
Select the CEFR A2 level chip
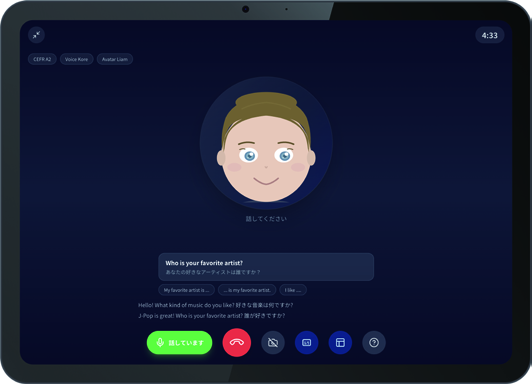point(42,59)
